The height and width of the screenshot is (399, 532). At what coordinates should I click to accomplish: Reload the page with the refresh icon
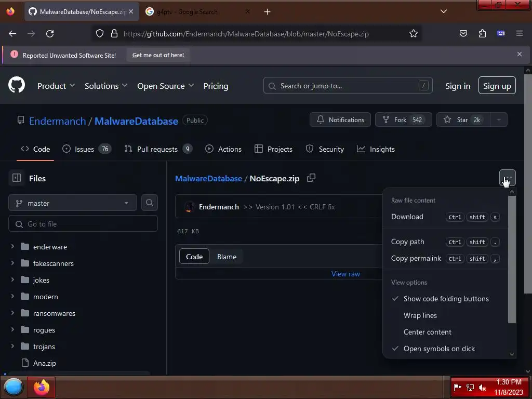coord(50,34)
